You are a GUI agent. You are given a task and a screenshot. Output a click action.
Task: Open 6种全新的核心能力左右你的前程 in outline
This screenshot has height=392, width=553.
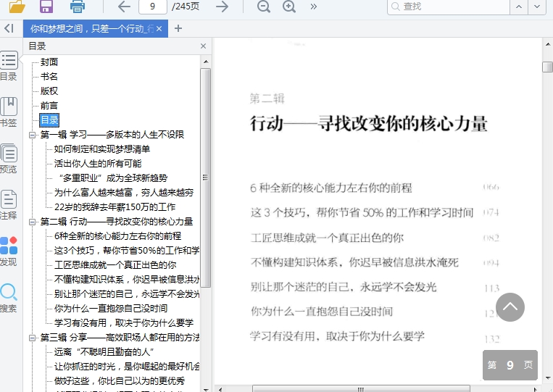click(118, 236)
